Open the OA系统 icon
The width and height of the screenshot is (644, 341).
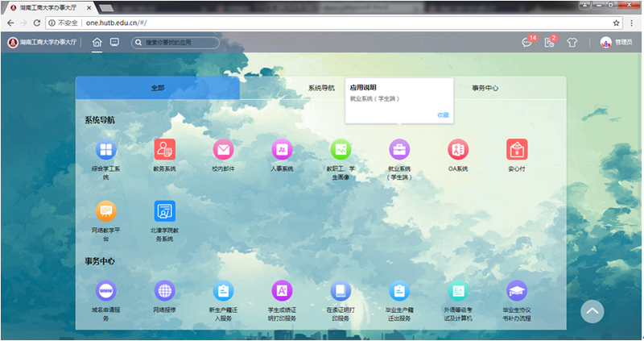(x=458, y=149)
